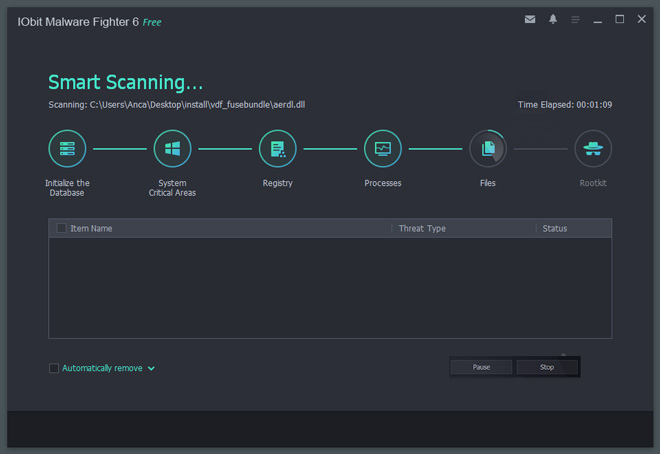This screenshot has width=660, height=454.
Task: Stop the smart scan
Action: (x=547, y=367)
